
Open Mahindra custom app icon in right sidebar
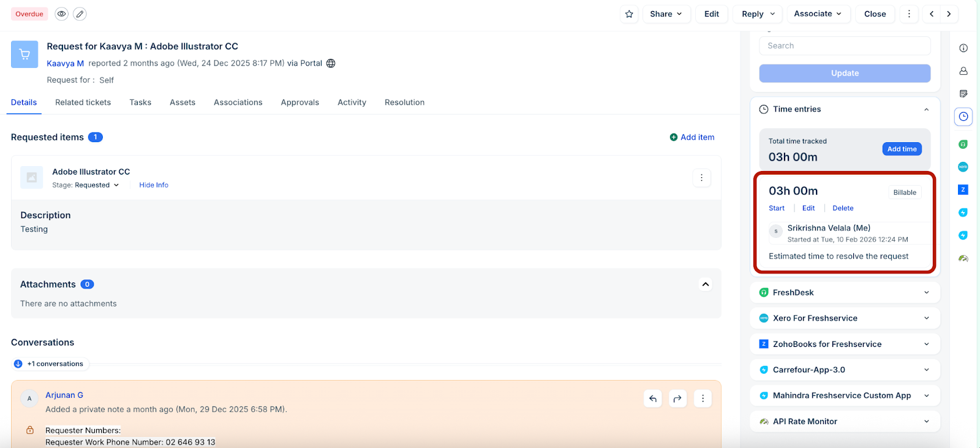point(963,235)
